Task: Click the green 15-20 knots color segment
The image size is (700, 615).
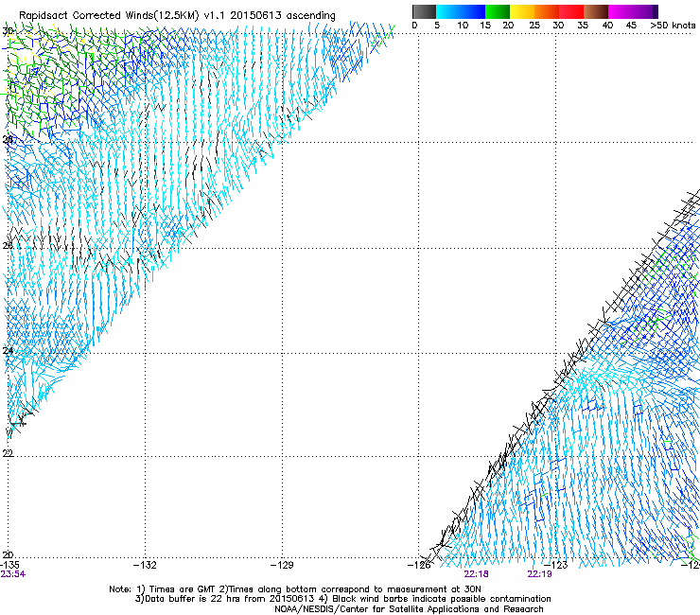Action: pos(498,11)
